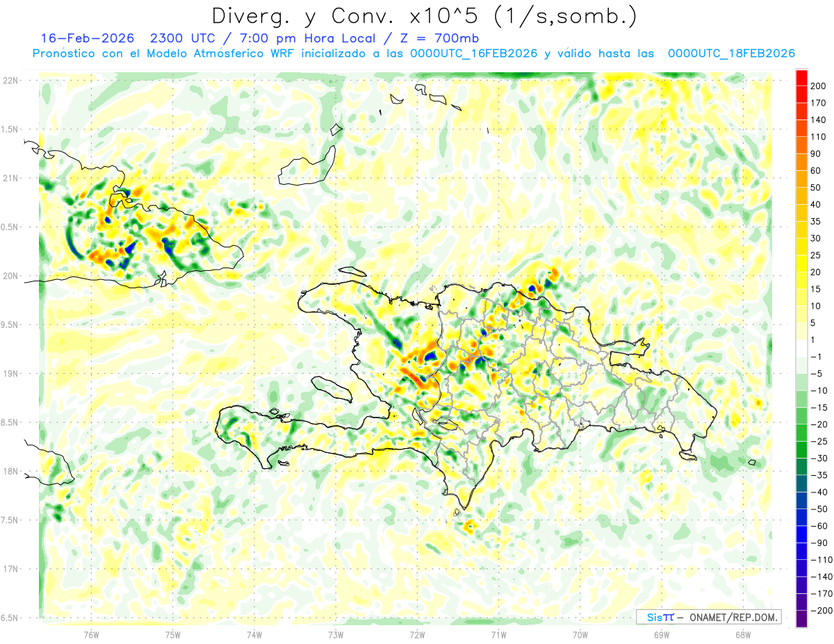Viewport: 834px width, 644px height.
Task: Click the positive "90" legend value
Action: coord(816,154)
